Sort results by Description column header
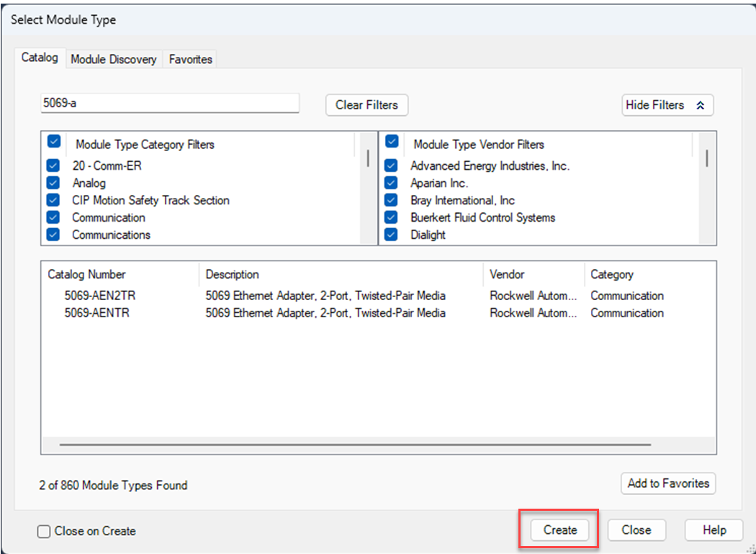Viewport: 756px width, 554px height. click(x=341, y=275)
